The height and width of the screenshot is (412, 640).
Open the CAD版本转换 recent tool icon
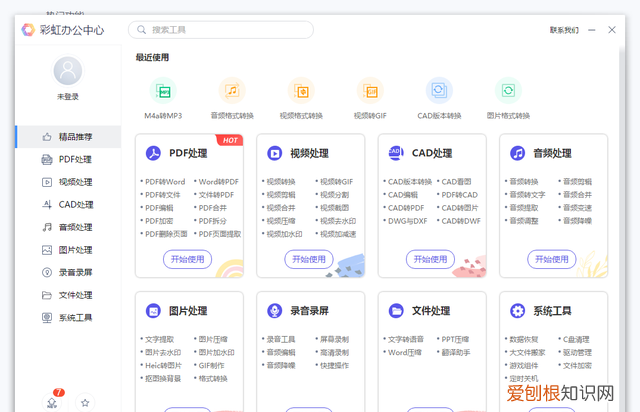(439, 91)
